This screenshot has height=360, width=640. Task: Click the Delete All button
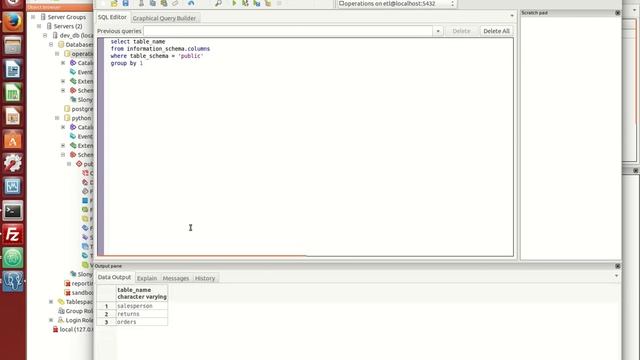click(x=496, y=31)
